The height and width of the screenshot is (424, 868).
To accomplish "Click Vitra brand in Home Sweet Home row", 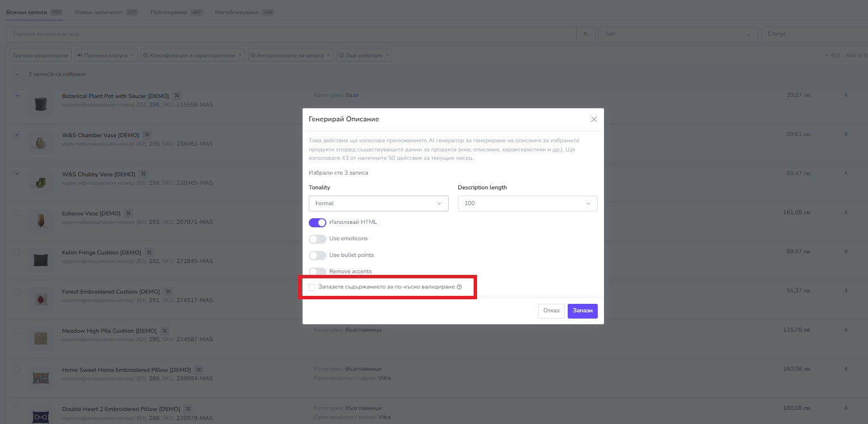I will pyautogui.click(x=384, y=378).
